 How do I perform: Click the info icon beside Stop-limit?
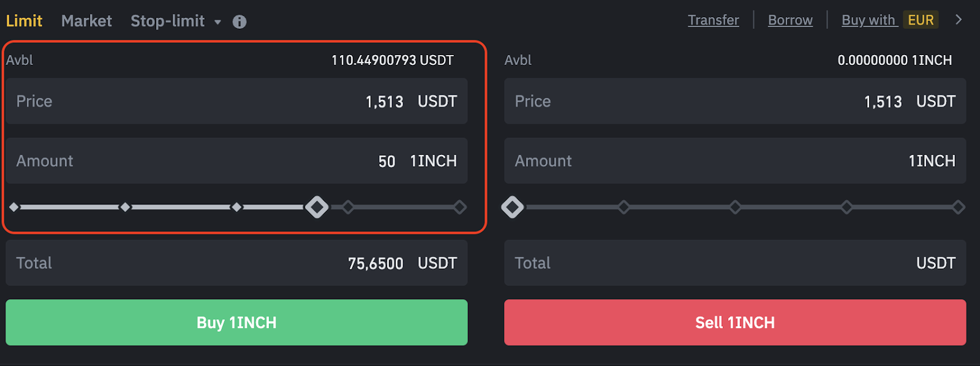point(239,22)
